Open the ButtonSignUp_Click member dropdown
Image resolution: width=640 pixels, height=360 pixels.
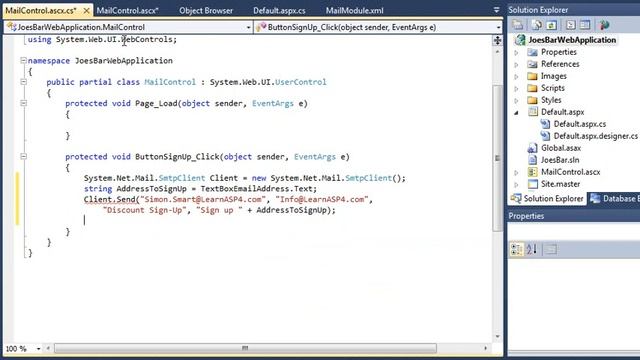(498, 27)
